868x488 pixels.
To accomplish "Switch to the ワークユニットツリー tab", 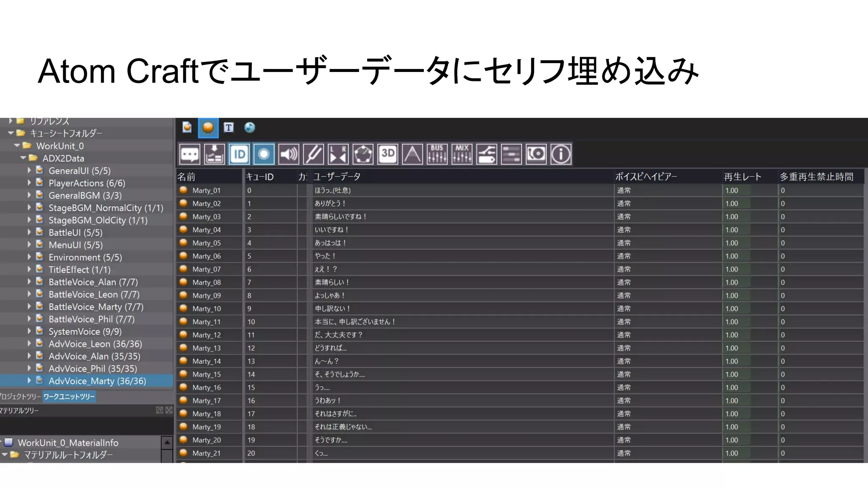I will click(69, 397).
